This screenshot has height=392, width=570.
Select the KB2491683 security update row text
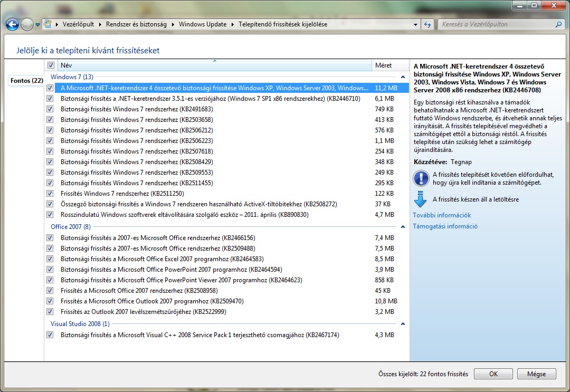[x=137, y=109]
